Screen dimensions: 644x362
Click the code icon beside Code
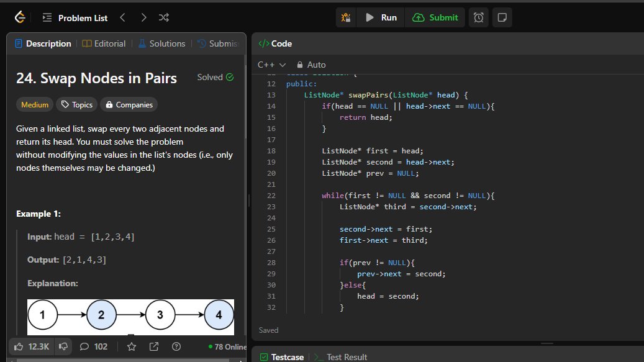[x=264, y=43]
